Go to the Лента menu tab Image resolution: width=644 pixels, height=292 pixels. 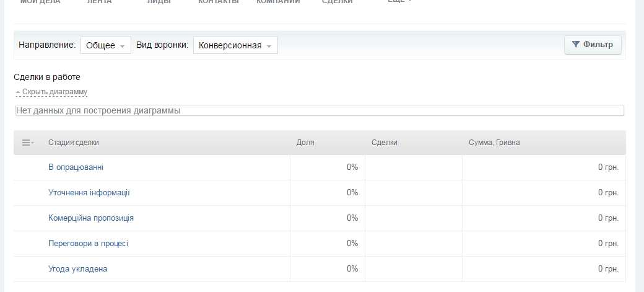[99, 2]
